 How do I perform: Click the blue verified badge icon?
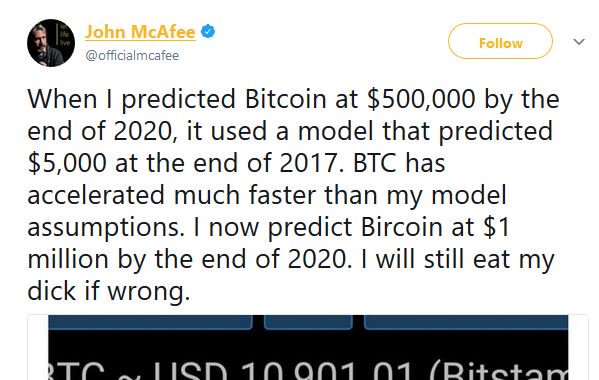click(208, 32)
